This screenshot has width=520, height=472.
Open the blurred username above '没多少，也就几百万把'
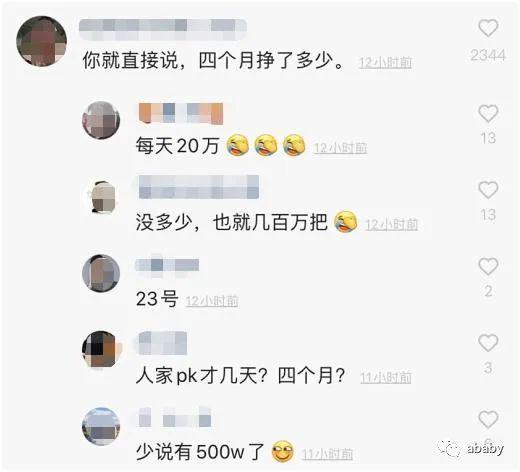[x=199, y=187]
